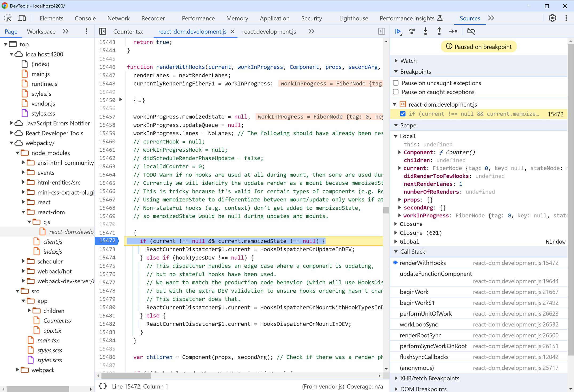Select performUnitOfWork call stack frame

479,314
